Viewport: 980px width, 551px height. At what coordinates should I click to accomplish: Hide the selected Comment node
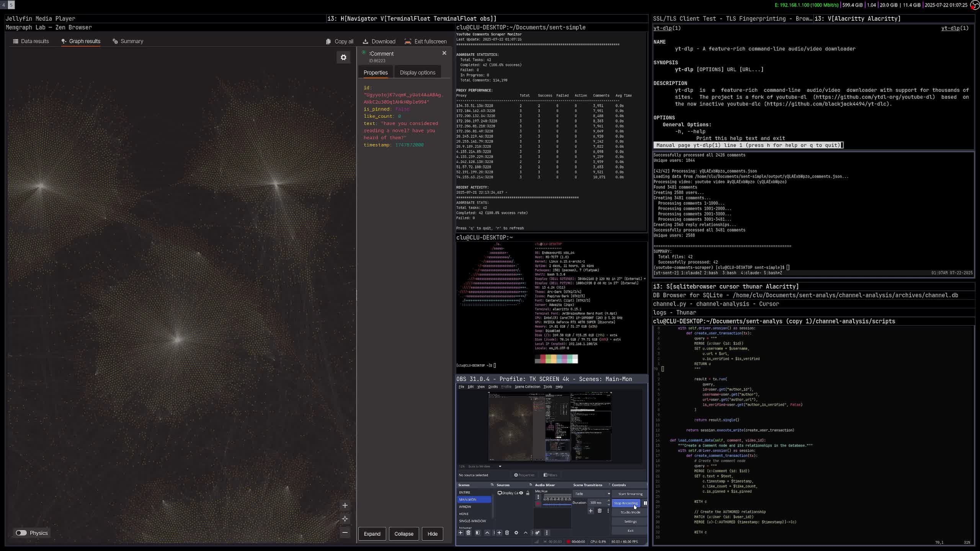(x=433, y=534)
